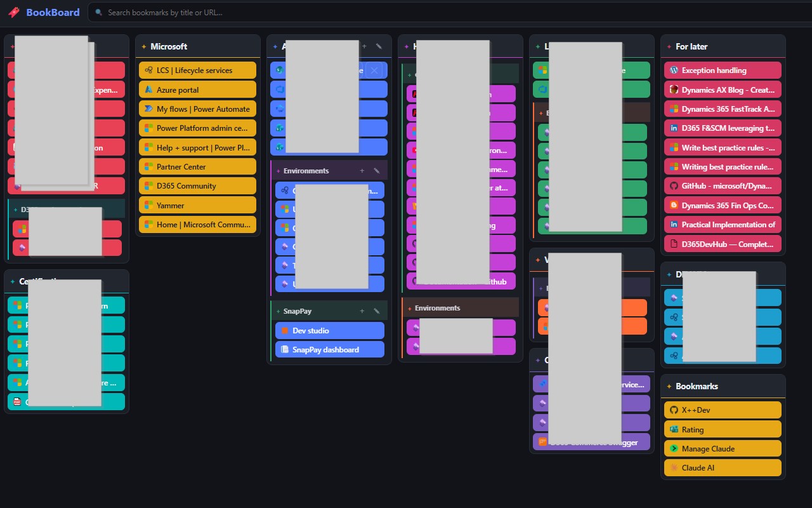Open the Help + support Power Platform bookmark
Image resolution: width=812 pixels, height=508 pixels.
point(197,147)
